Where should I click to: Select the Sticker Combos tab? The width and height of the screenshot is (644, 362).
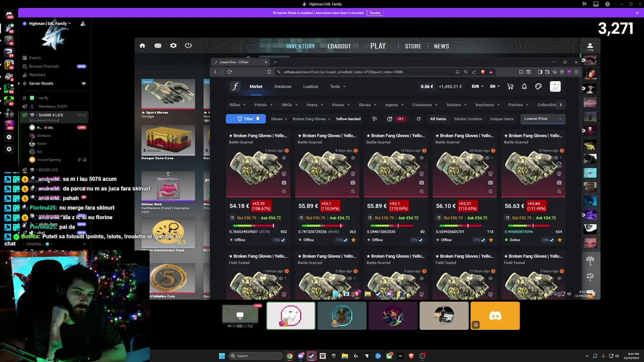click(x=468, y=119)
